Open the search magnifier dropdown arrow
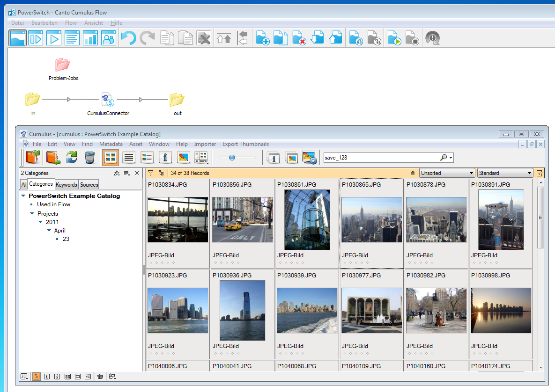Image resolution: width=555 pixels, height=392 pixels. [x=451, y=158]
